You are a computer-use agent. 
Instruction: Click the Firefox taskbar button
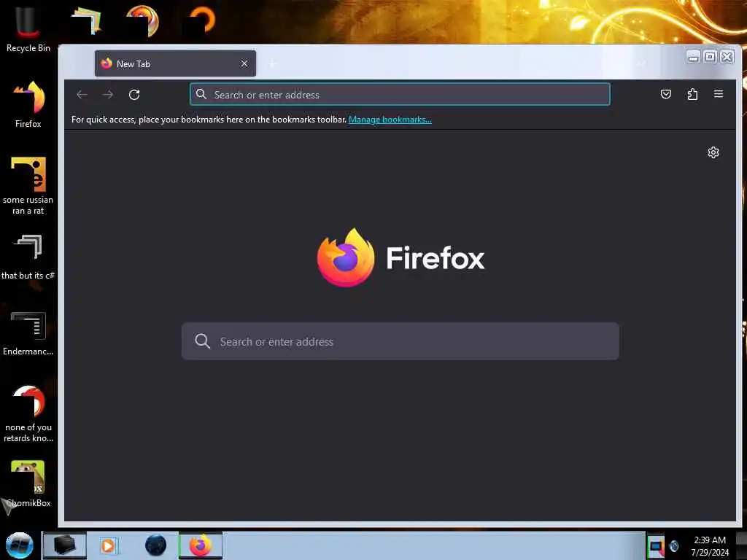(201, 545)
